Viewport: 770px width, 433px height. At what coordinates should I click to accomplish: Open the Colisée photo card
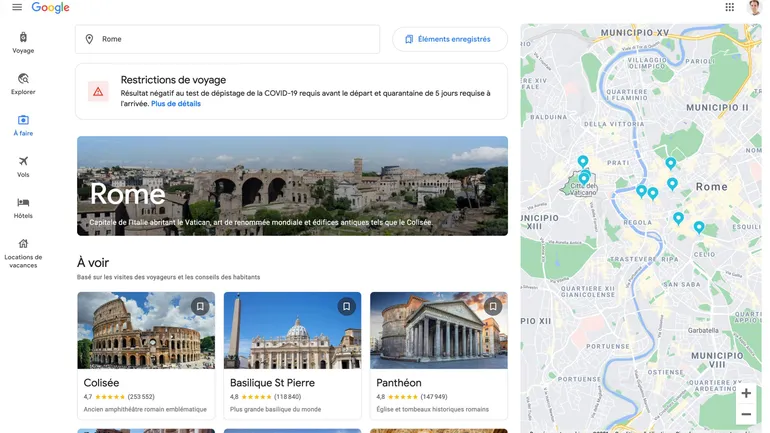point(146,330)
